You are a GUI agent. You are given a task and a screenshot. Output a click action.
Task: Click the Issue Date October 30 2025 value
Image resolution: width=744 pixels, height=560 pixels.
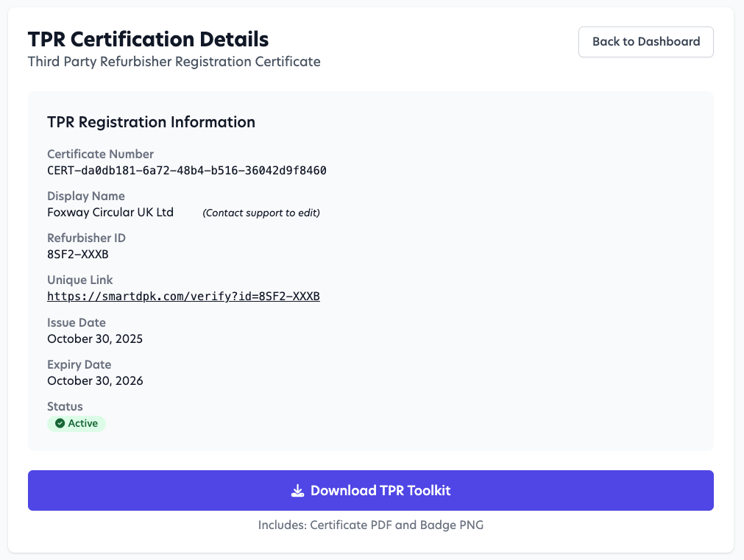coord(95,339)
